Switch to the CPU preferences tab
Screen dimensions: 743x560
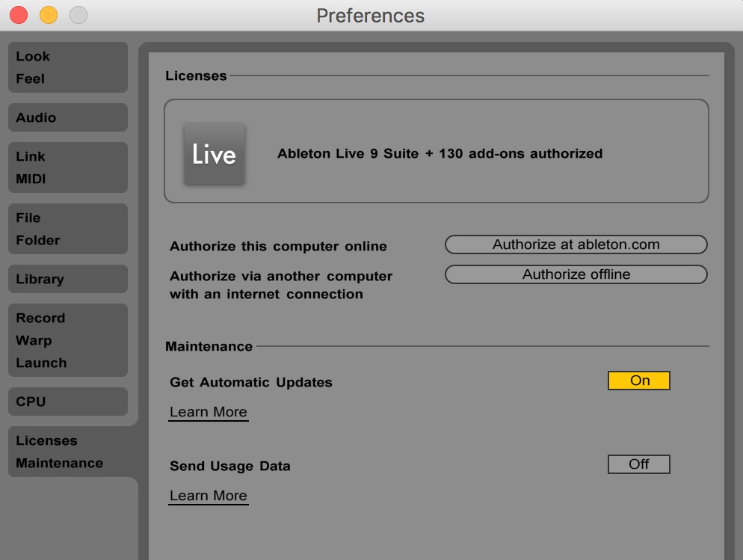(68, 401)
